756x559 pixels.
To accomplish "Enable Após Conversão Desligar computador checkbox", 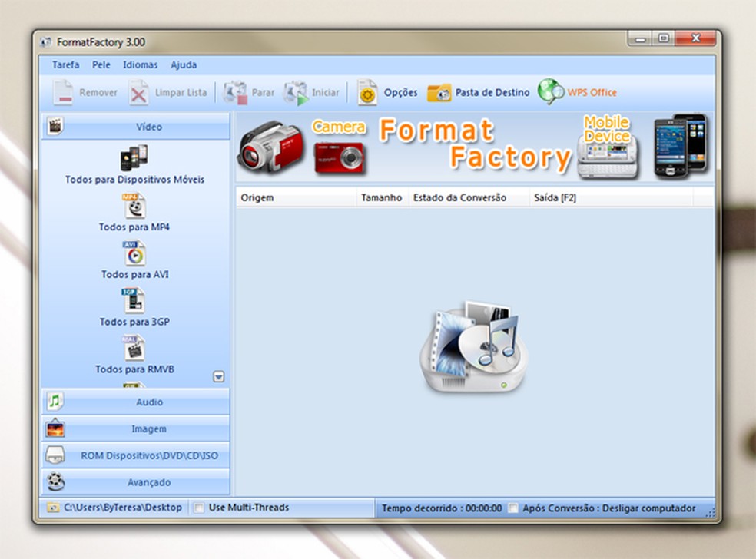I will click(x=513, y=508).
